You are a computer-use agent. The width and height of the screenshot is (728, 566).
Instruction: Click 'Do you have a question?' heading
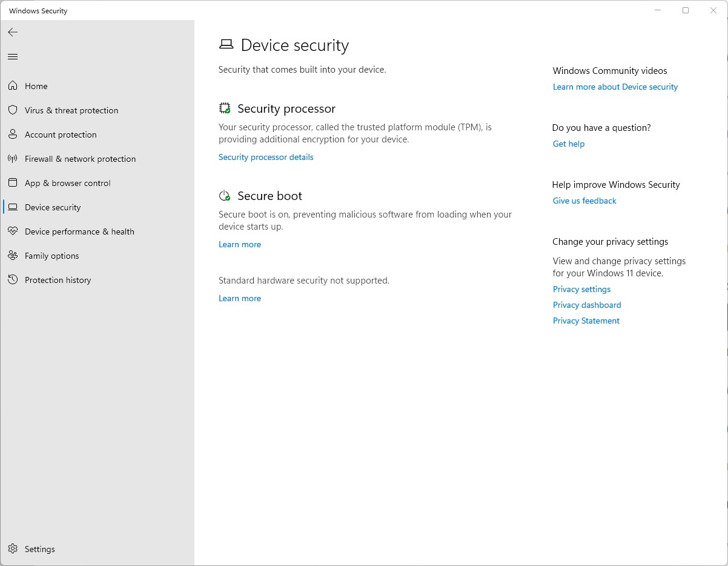(601, 128)
